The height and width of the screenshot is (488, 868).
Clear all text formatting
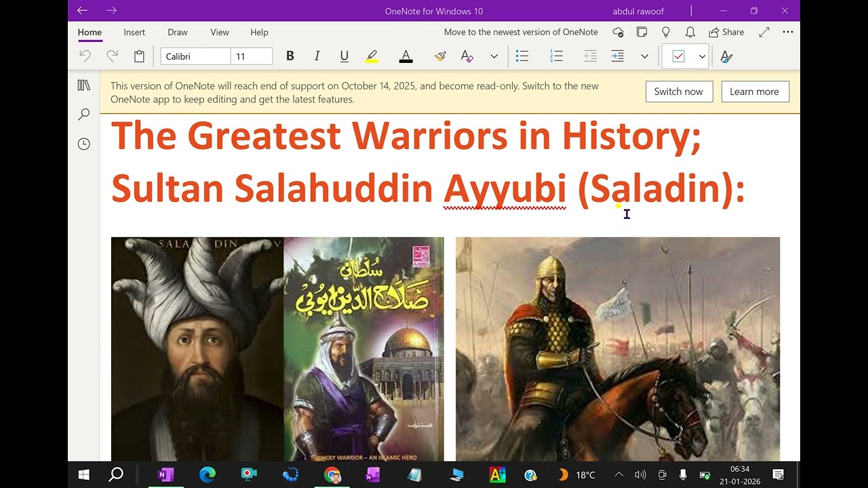(467, 56)
